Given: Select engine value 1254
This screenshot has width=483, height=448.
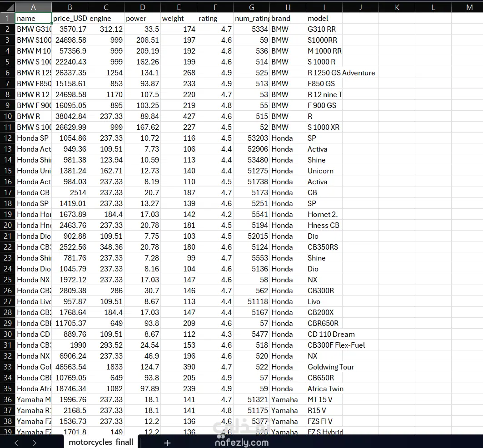Looking at the screenshot, I should pyautogui.click(x=106, y=73).
